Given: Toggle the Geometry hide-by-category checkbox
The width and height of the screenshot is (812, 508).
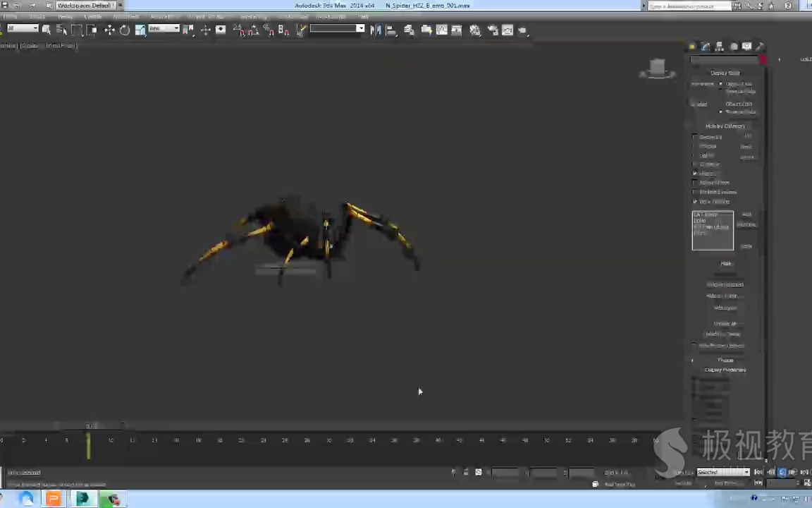Looking at the screenshot, I should pyautogui.click(x=695, y=137).
